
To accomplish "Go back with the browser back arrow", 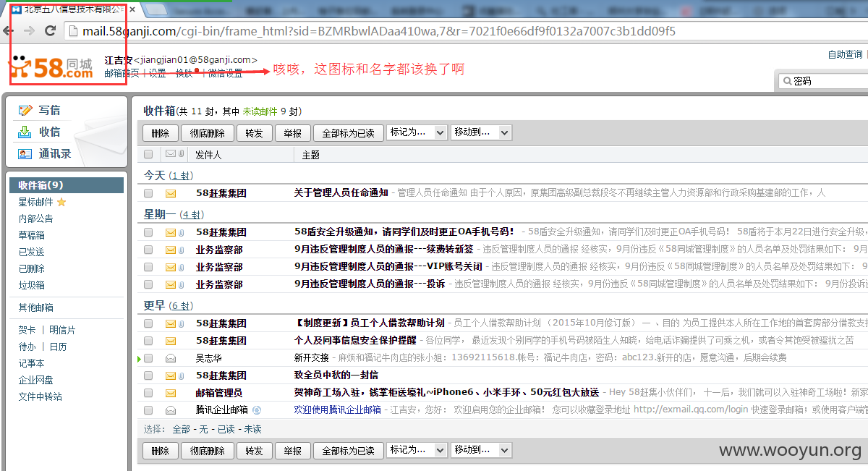I will [9, 31].
